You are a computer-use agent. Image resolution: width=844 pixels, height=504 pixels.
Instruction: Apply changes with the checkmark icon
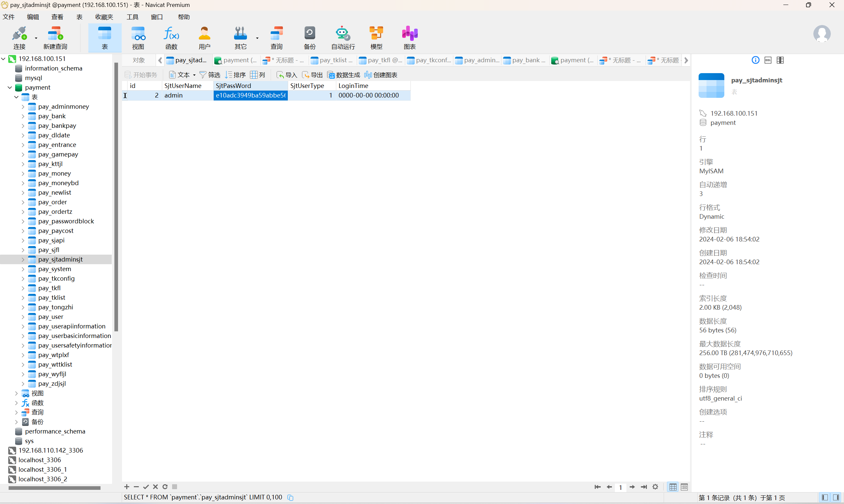(146, 487)
